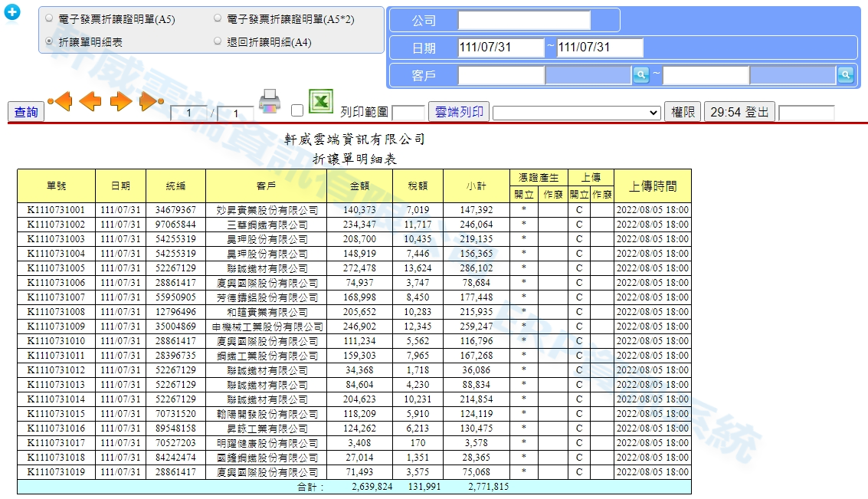Select 電子發票折讓證明單(A5) radio option
Image resolution: width=868 pixels, height=499 pixels.
[x=49, y=18]
